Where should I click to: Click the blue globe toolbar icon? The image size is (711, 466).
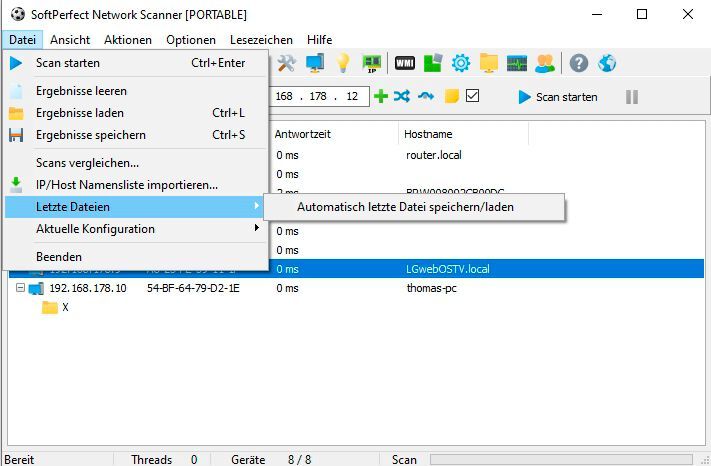tap(607, 63)
